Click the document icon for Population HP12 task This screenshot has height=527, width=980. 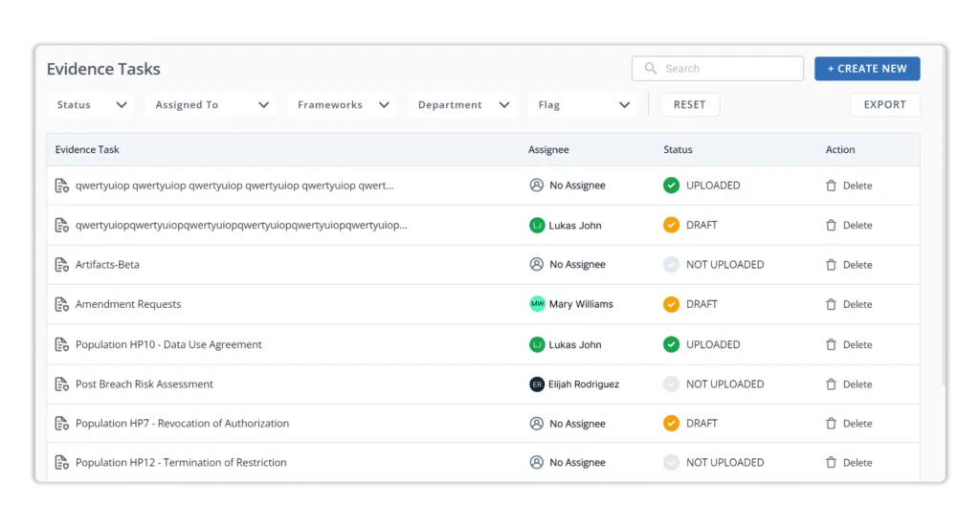point(62,463)
